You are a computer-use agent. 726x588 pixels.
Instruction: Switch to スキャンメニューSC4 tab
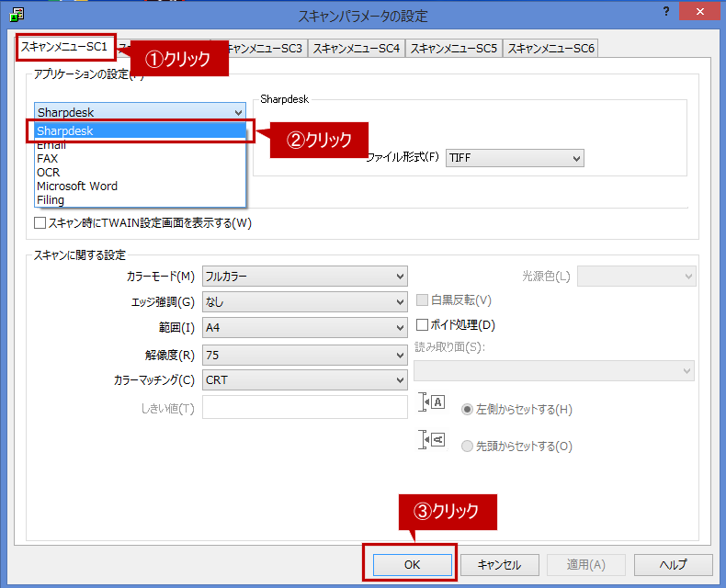(x=356, y=49)
